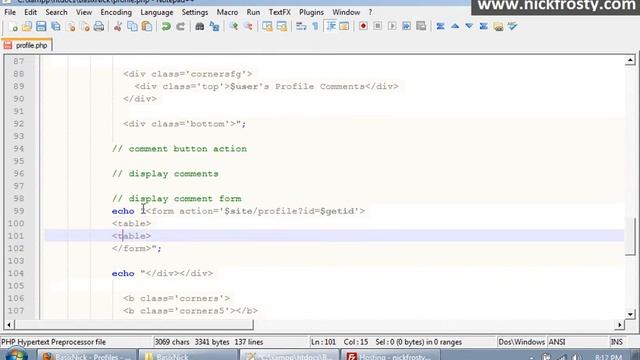Click the blue down-triangle toolbar icon

tap(469, 27)
